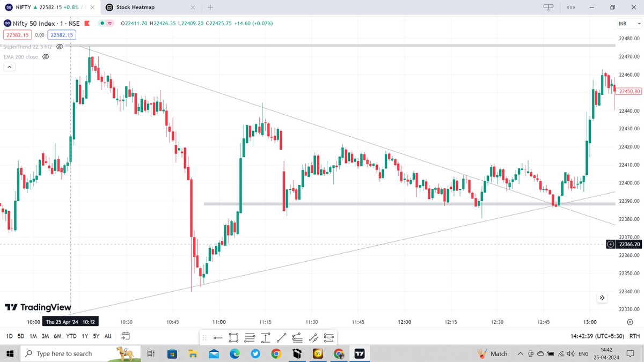Open Task View in the taskbar
Image resolution: width=644 pixels, height=362 pixels.
click(x=151, y=354)
